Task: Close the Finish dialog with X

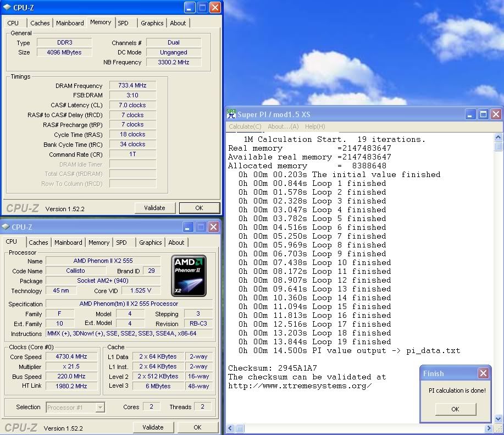Action: pos(483,373)
